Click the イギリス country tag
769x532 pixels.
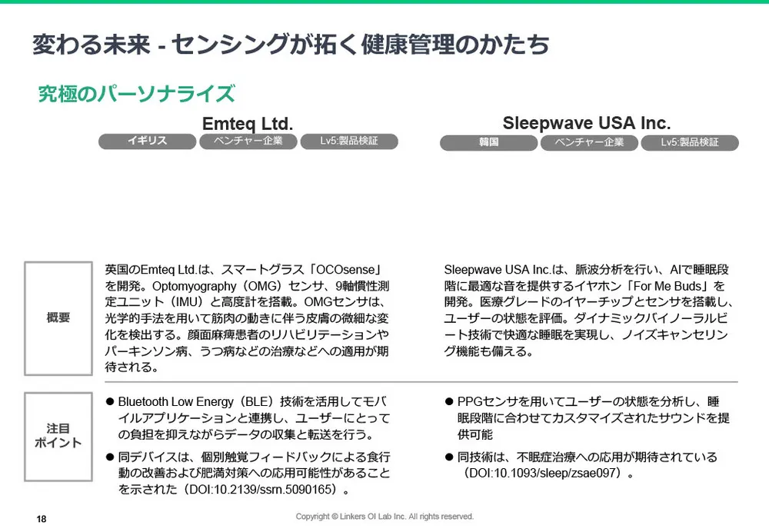point(146,141)
